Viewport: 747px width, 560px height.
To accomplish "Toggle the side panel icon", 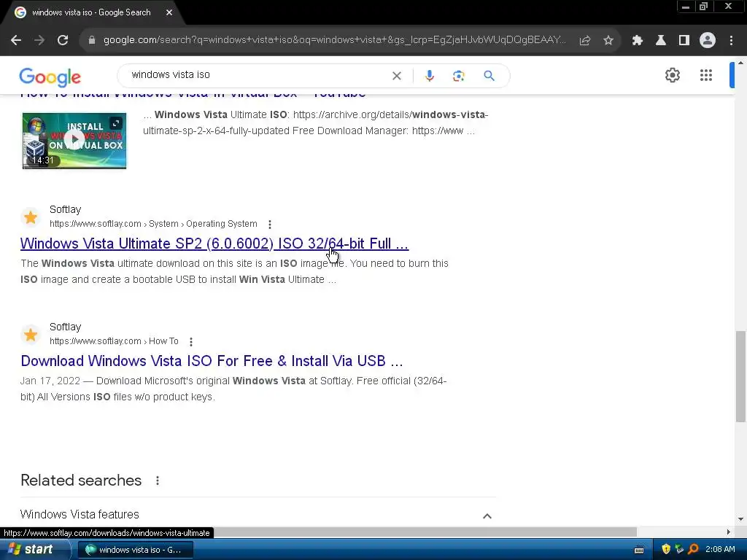I will coord(684,41).
